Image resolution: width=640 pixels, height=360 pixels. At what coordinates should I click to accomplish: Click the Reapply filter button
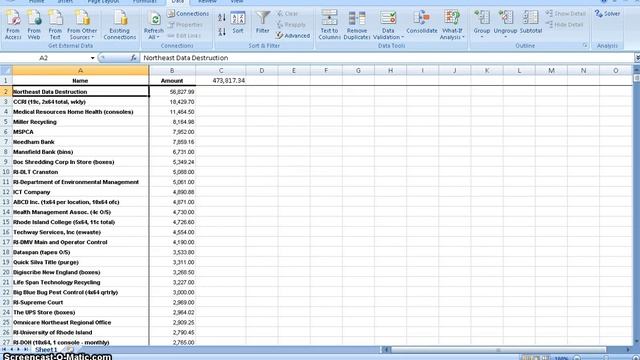coord(291,24)
